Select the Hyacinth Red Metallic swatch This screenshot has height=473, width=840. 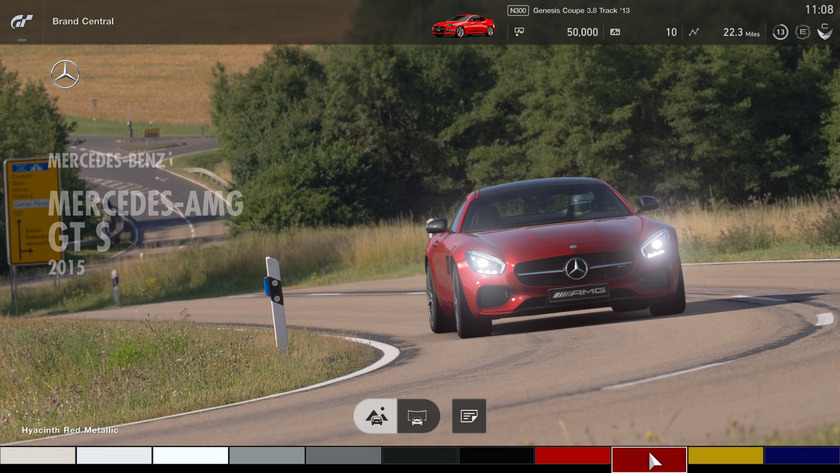(649, 459)
